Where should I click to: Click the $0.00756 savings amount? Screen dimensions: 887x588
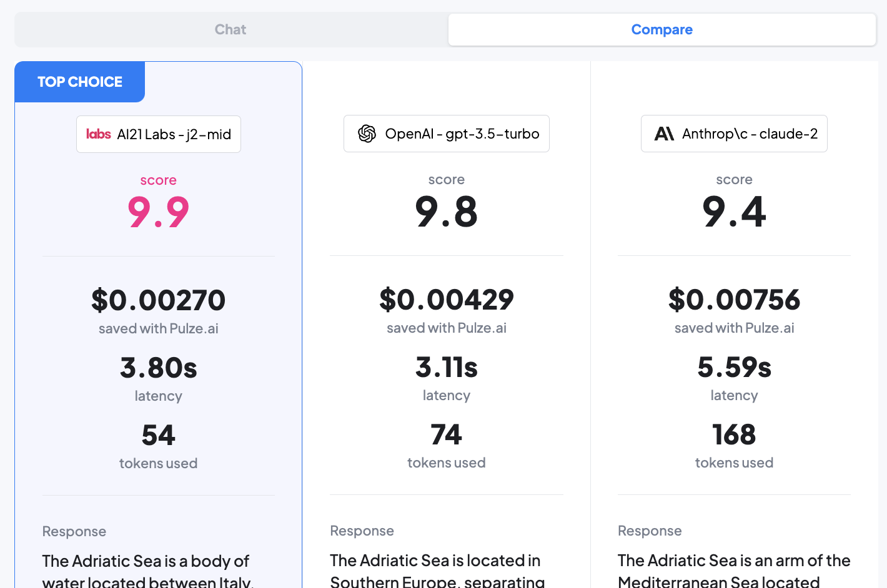pyautogui.click(x=734, y=300)
